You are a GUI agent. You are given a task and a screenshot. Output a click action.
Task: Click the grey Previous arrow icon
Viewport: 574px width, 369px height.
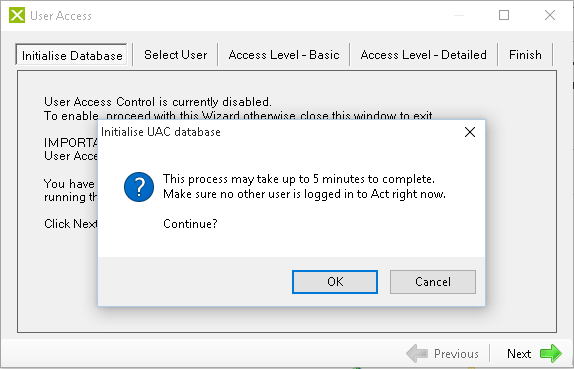417,354
